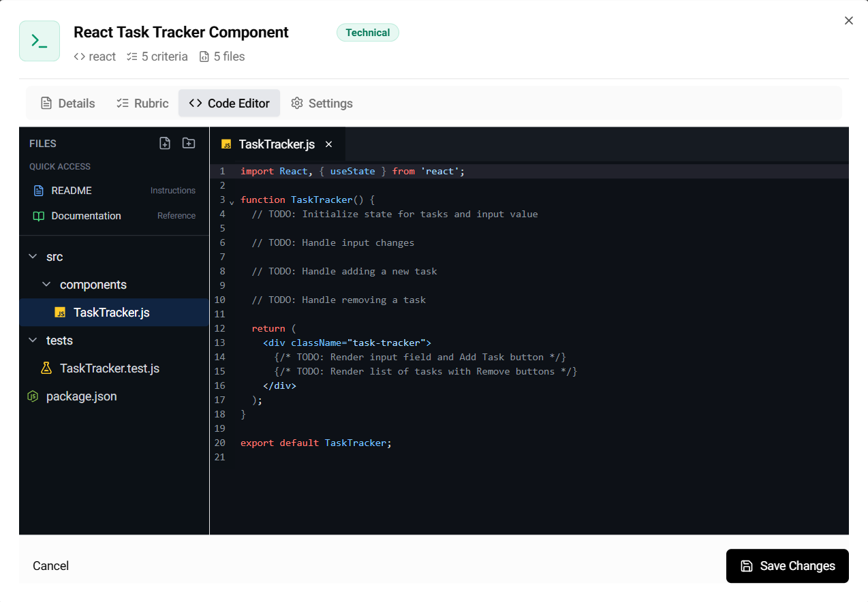868x602 pixels.
Task: Close the TaskTracker.js editor tab
Action: (328, 144)
